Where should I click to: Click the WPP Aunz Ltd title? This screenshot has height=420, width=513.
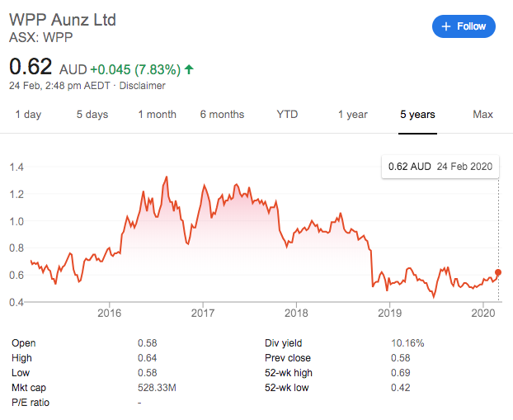pyautogui.click(x=60, y=18)
